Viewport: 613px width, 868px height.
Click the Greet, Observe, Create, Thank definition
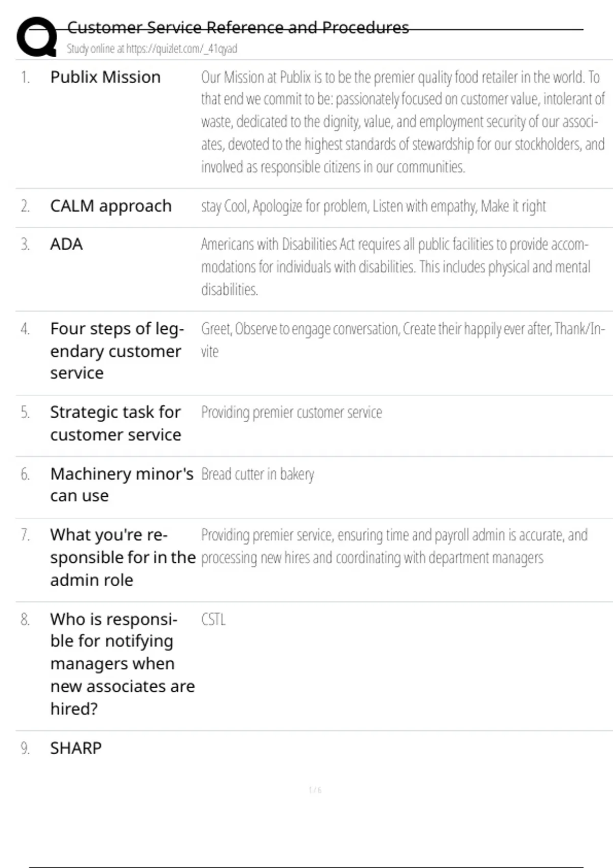[x=403, y=339]
